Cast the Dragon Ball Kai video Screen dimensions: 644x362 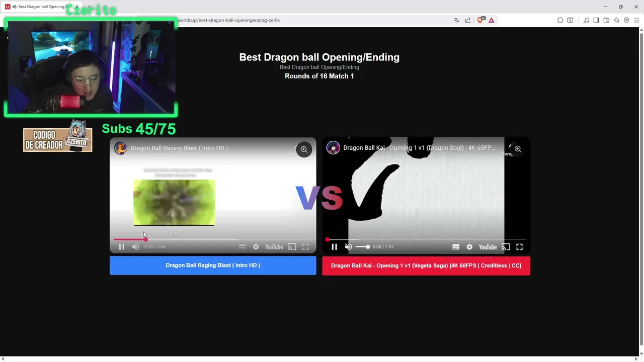(506, 247)
